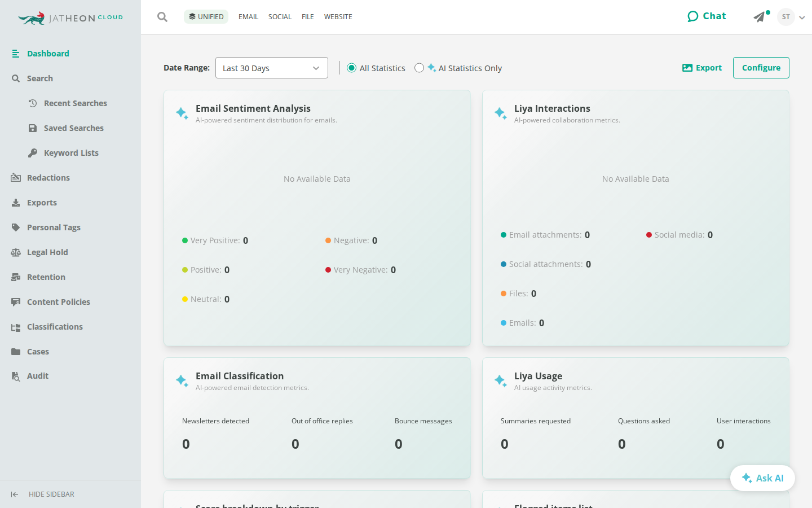Open the Chat link

pos(707,16)
